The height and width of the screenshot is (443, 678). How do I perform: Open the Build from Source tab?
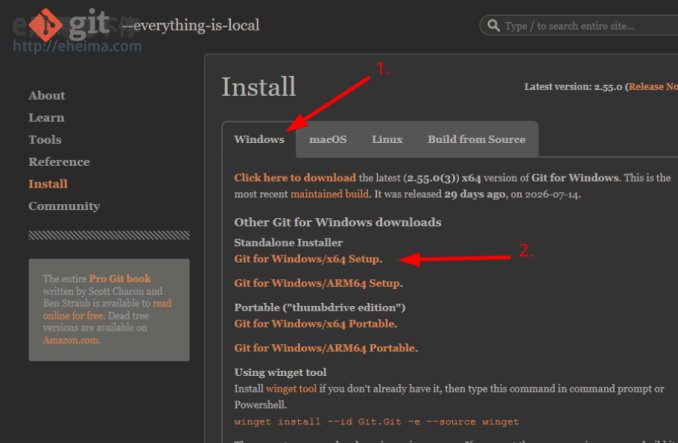[x=477, y=139]
